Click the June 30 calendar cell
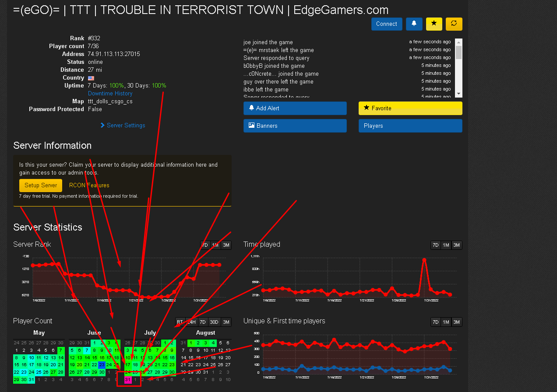The width and height of the screenshot is (557, 392). coord(102,372)
